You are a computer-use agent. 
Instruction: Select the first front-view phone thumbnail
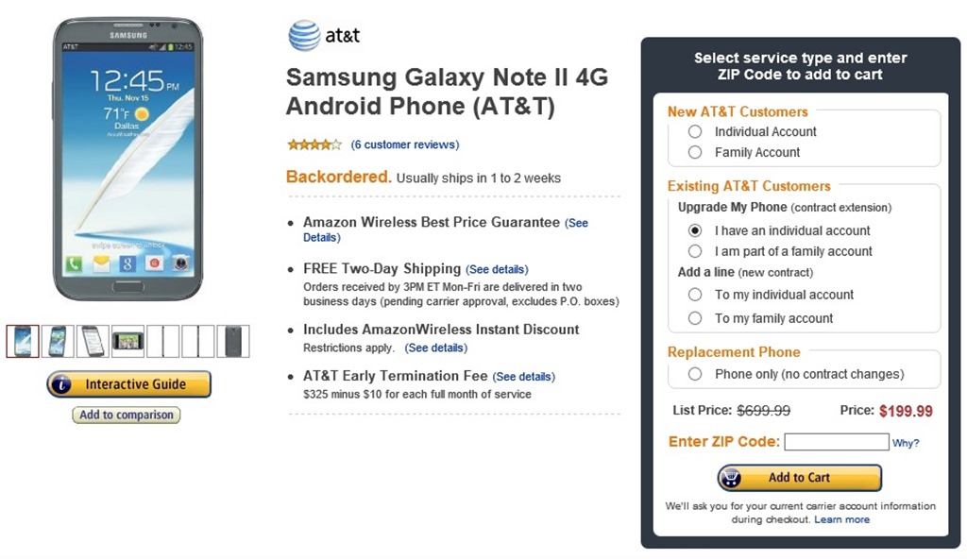[23, 341]
